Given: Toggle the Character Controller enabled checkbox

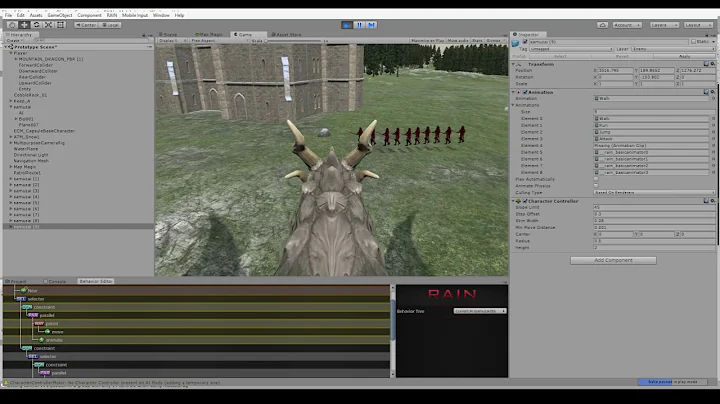Looking at the screenshot, I should tap(525, 201).
